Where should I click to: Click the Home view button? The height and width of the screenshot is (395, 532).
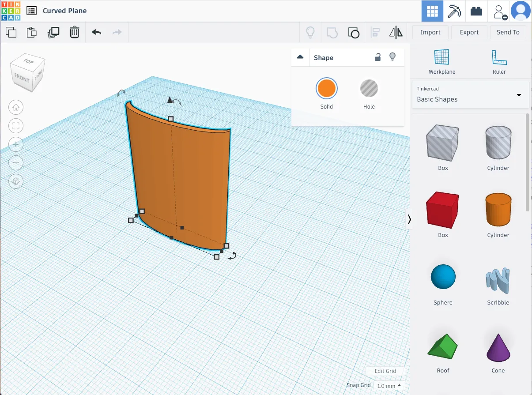[x=16, y=107]
